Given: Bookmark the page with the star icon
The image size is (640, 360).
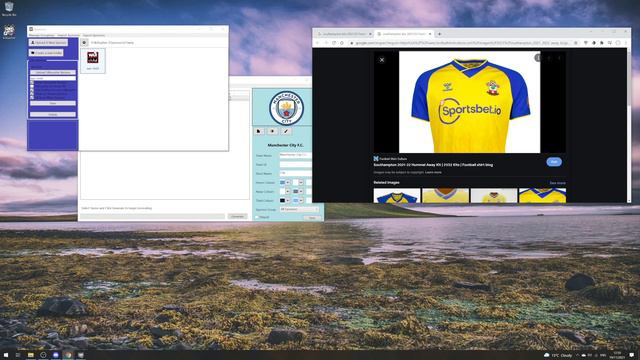Looking at the screenshot, I should [x=576, y=43].
